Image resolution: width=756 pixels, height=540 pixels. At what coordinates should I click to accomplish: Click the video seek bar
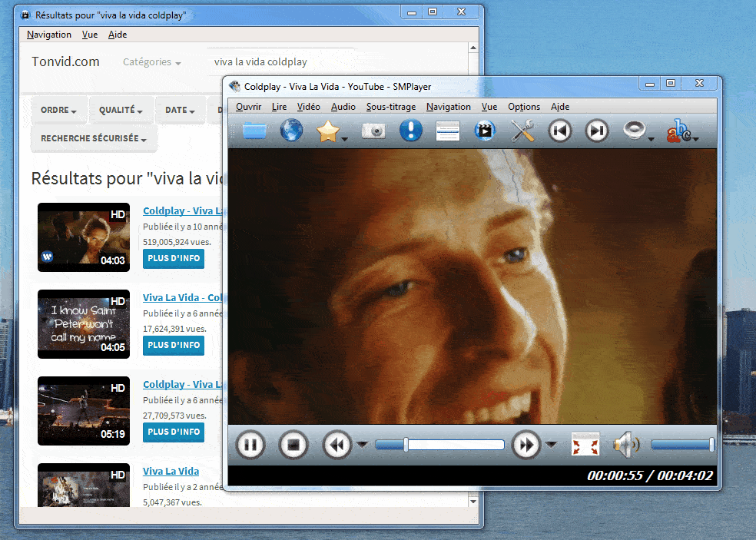click(x=439, y=445)
